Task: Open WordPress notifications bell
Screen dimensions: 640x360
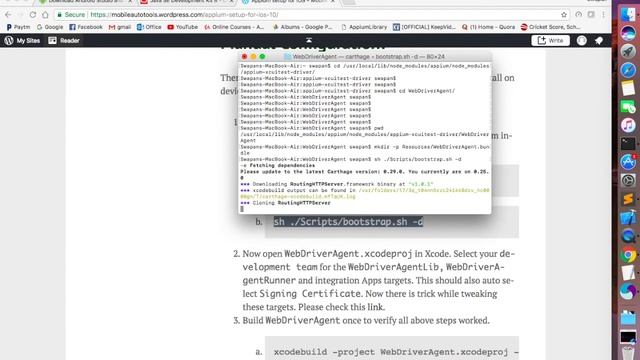Action: coord(599,40)
